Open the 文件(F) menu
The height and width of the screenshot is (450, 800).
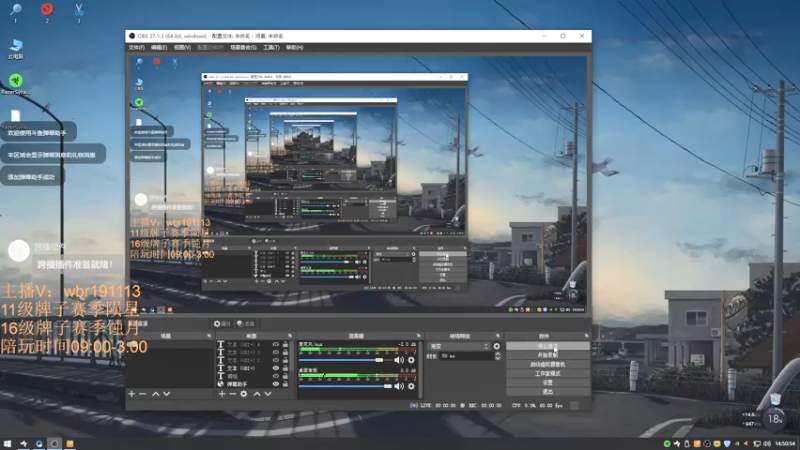137,47
